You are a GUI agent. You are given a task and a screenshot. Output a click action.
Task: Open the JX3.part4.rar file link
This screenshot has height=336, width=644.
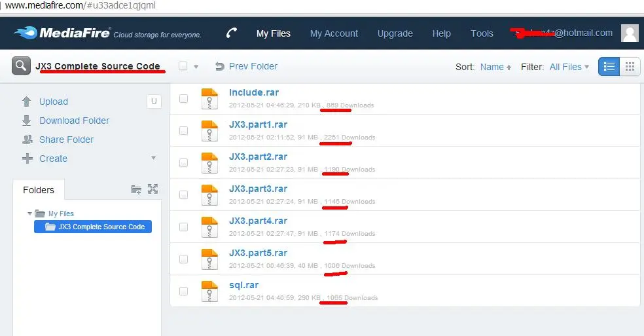point(258,221)
